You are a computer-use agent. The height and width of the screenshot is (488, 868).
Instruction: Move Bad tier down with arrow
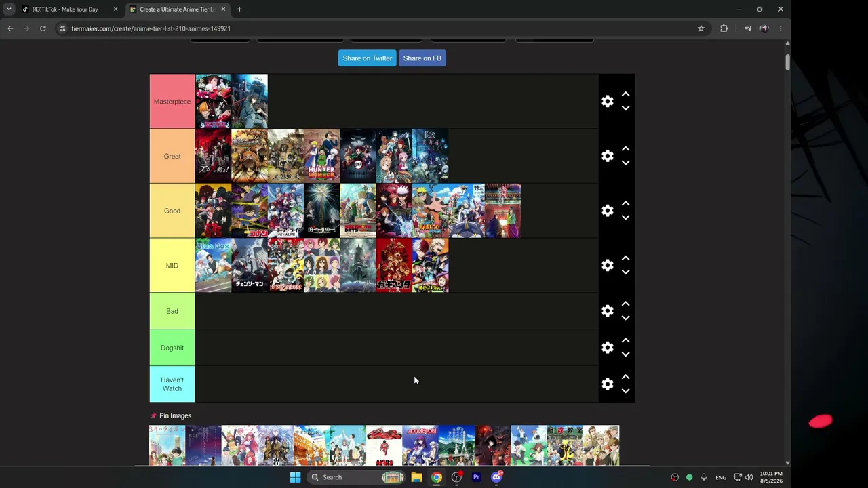click(626, 318)
